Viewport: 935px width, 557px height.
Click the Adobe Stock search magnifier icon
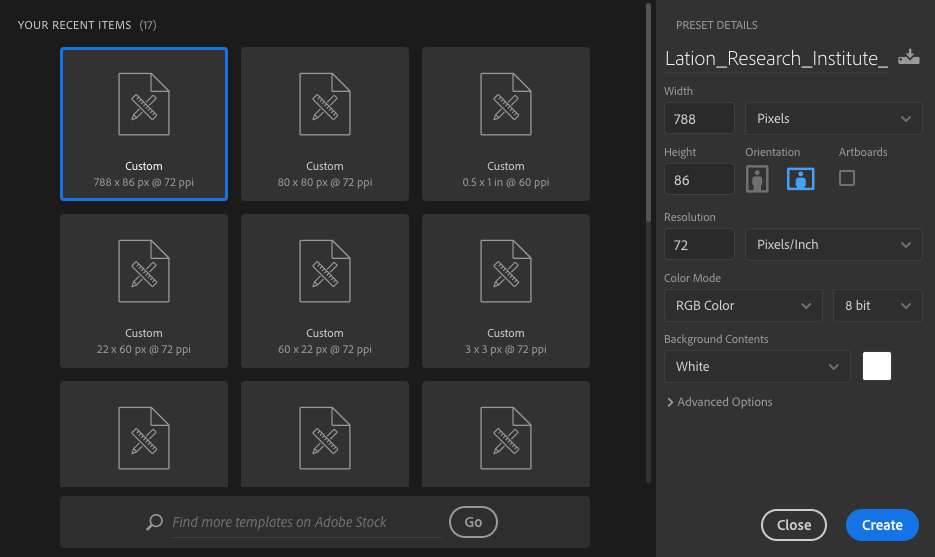coord(154,522)
